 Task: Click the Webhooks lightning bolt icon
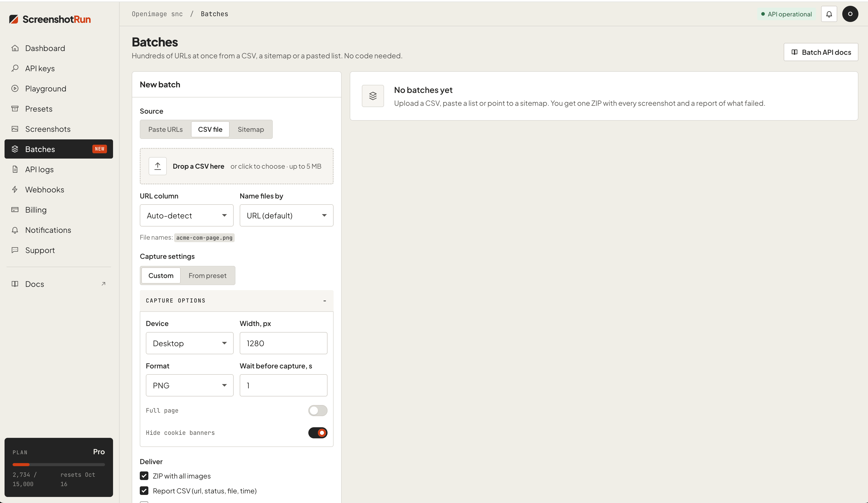[x=15, y=189]
